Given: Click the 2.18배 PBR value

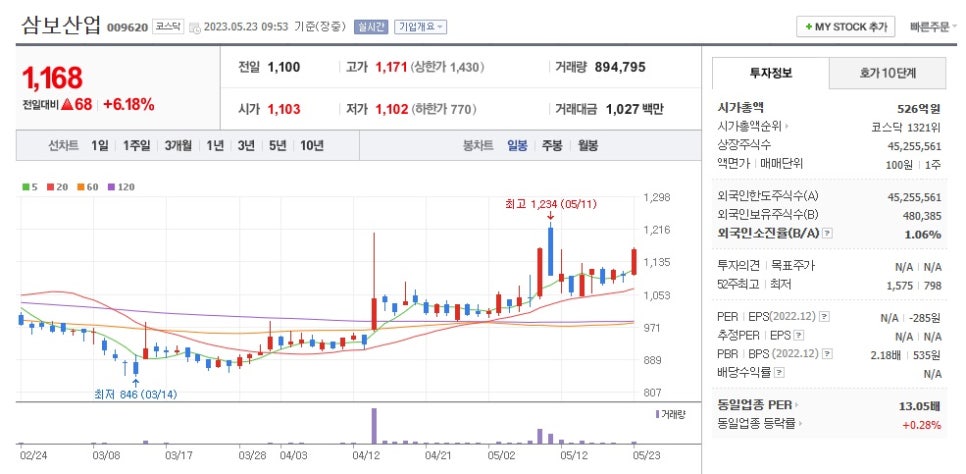Looking at the screenshot, I should coord(887,354).
